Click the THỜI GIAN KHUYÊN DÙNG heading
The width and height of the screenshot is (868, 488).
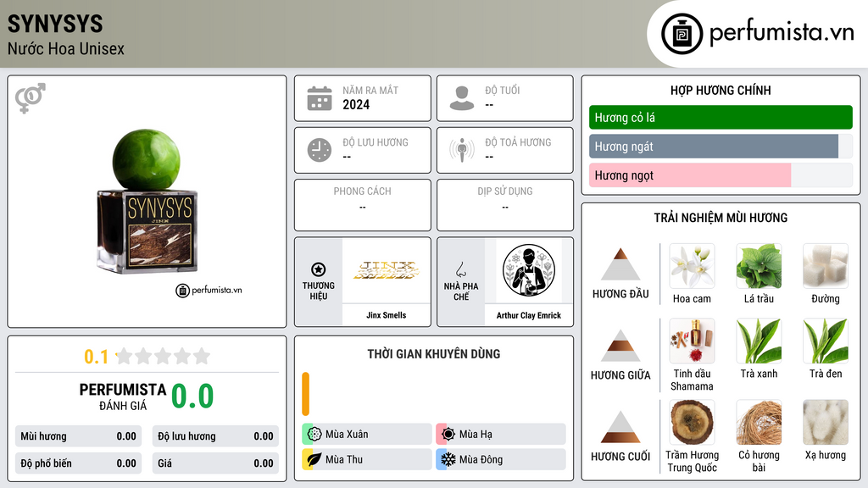pos(434,353)
